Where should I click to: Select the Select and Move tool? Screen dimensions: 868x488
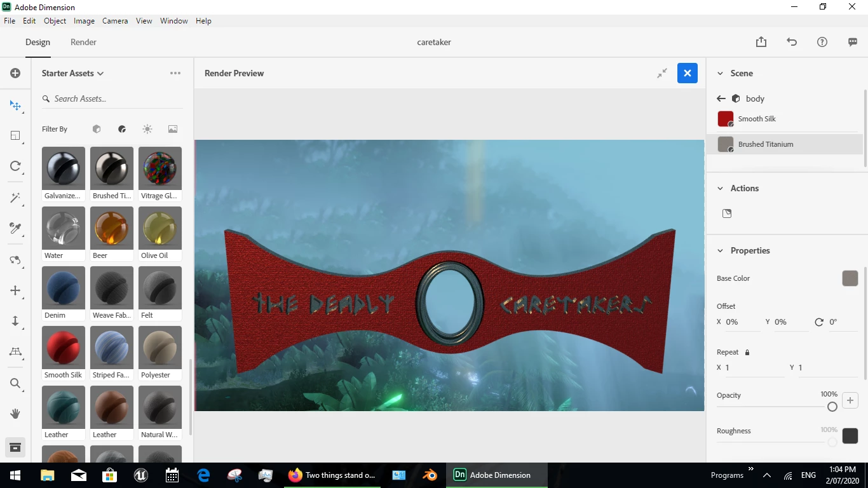coord(15,105)
